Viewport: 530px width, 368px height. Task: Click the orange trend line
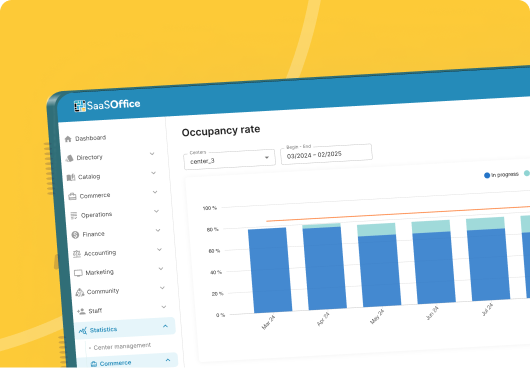[398, 213]
